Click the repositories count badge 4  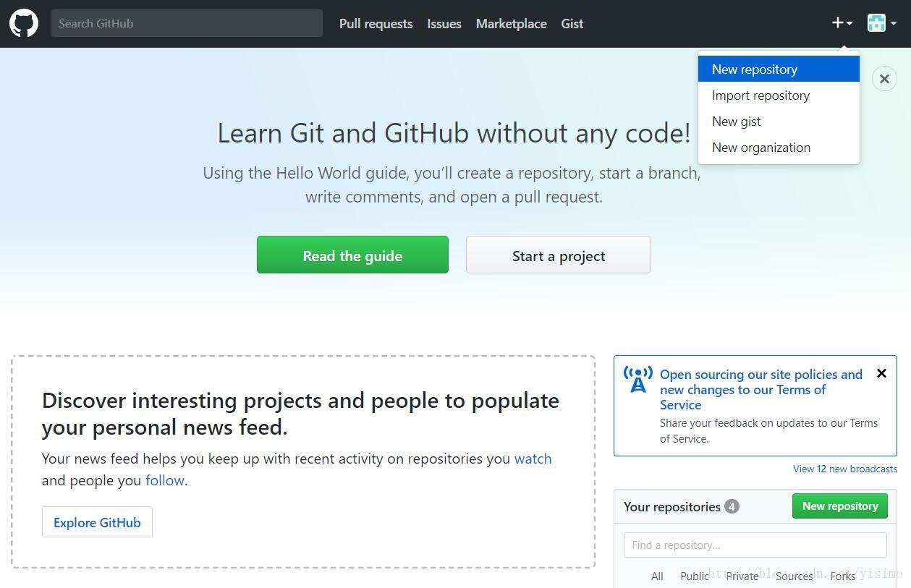coord(732,506)
